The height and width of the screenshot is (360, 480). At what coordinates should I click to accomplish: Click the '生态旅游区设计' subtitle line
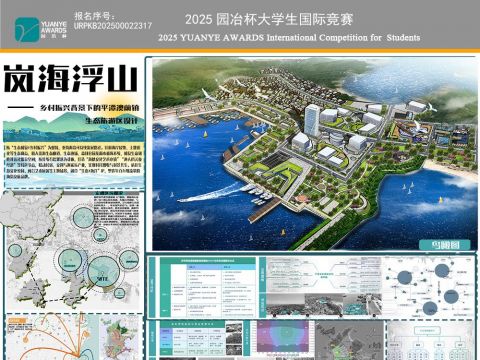click(x=111, y=120)
